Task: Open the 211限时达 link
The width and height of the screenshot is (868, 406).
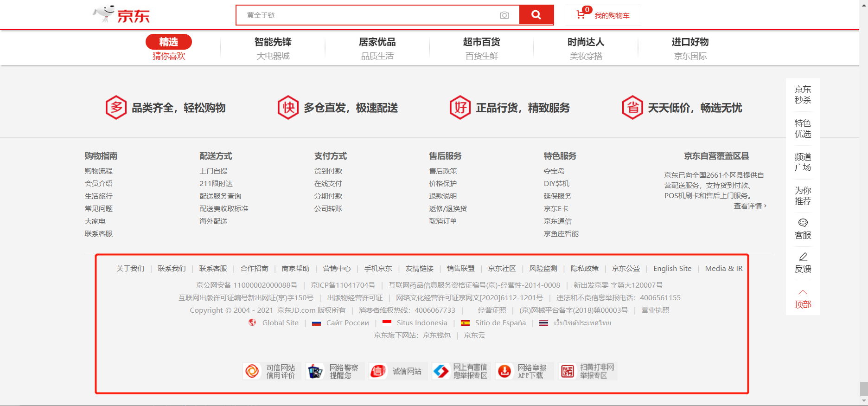Action: pos(216,184)
